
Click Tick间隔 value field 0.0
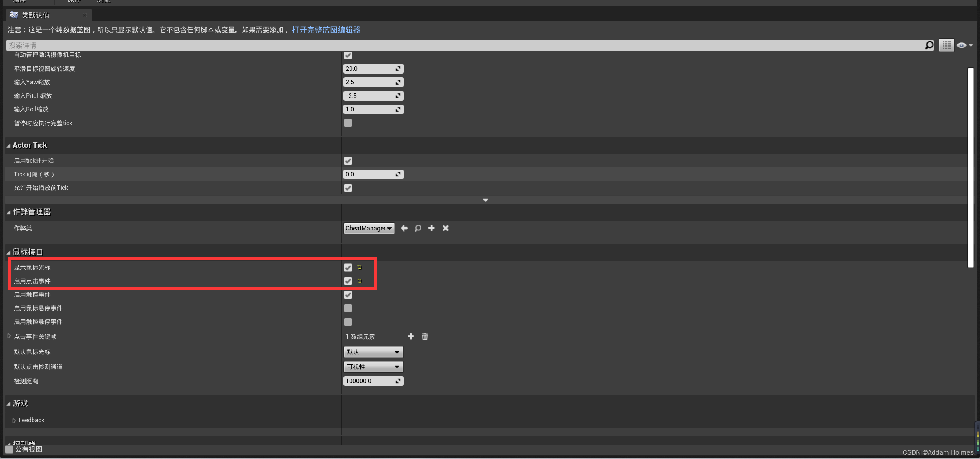pos(373,174)
